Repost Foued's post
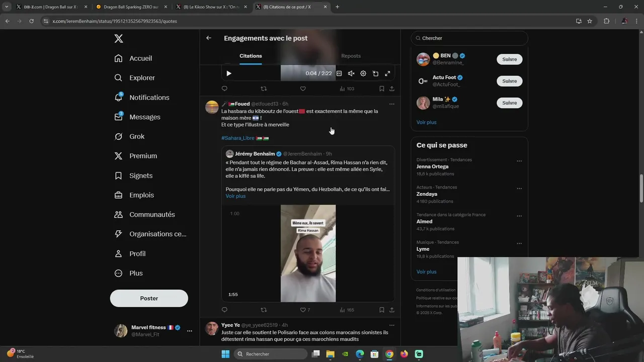The height and width of the screenshot is (362, 644). click(x=264, y=310)
